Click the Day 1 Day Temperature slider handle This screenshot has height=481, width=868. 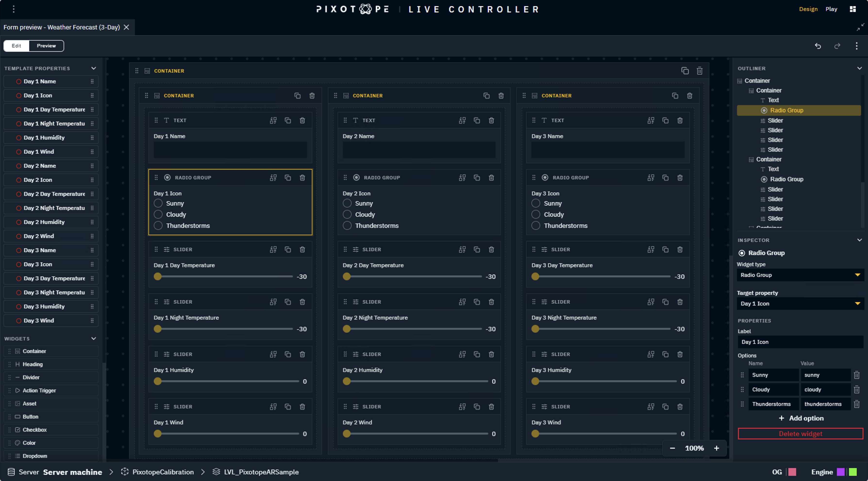(x=158, y=277)
